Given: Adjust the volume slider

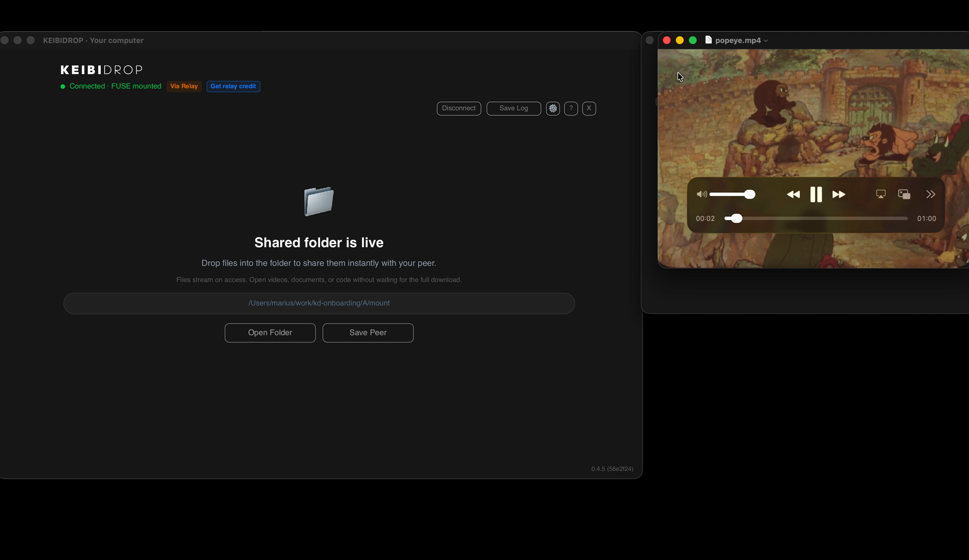Looking at the screenshot, I should [732, 194].
